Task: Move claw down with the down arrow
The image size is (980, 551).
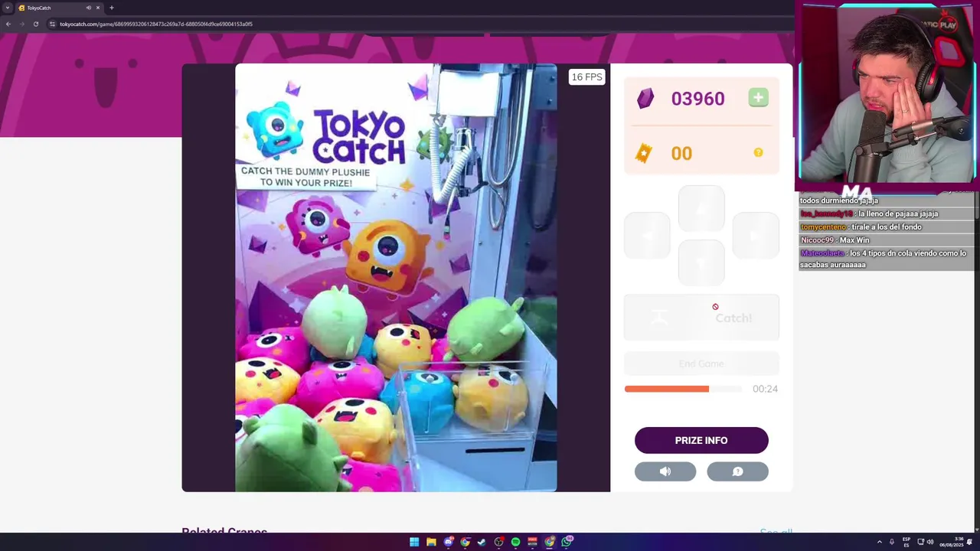Action: pyautogui.click(x=701, y=262)
